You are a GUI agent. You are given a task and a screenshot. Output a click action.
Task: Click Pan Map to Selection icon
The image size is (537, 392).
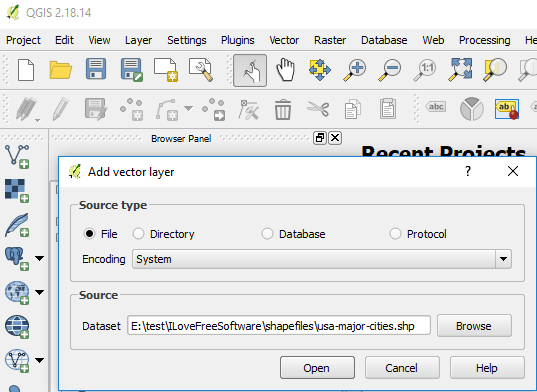pyautogui.click(x=320, y=70)
